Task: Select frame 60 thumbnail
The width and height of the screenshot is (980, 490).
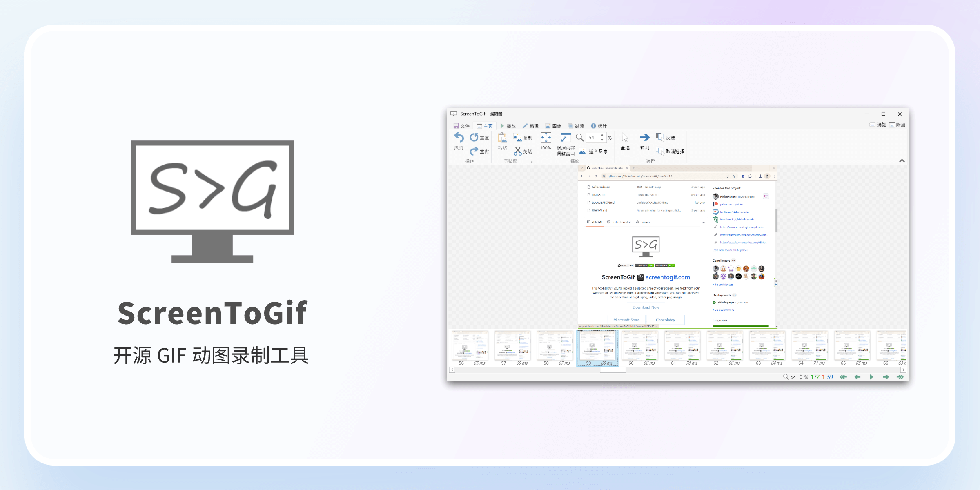Action: coord(640,348)
